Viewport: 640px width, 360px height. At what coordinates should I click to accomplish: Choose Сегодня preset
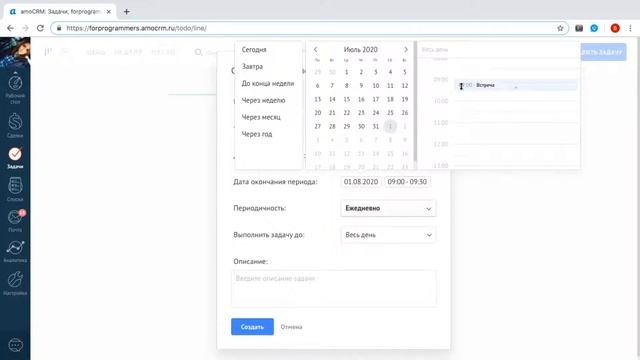254,49
